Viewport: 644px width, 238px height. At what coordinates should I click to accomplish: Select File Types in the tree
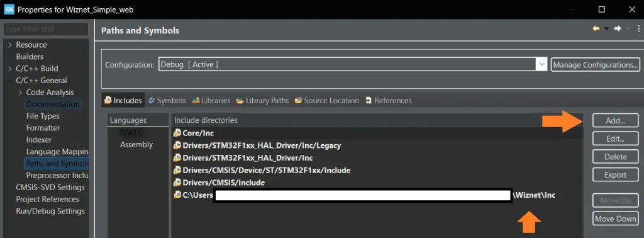tap(43, 116)
